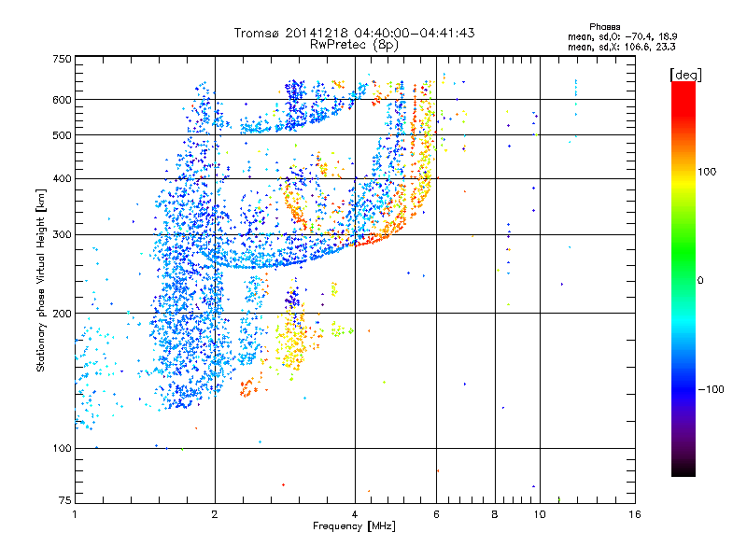The width and height of the screenshot is (747, 560).
Task: Click the x-axis tick label '10'
Action: tap(540, 514)
